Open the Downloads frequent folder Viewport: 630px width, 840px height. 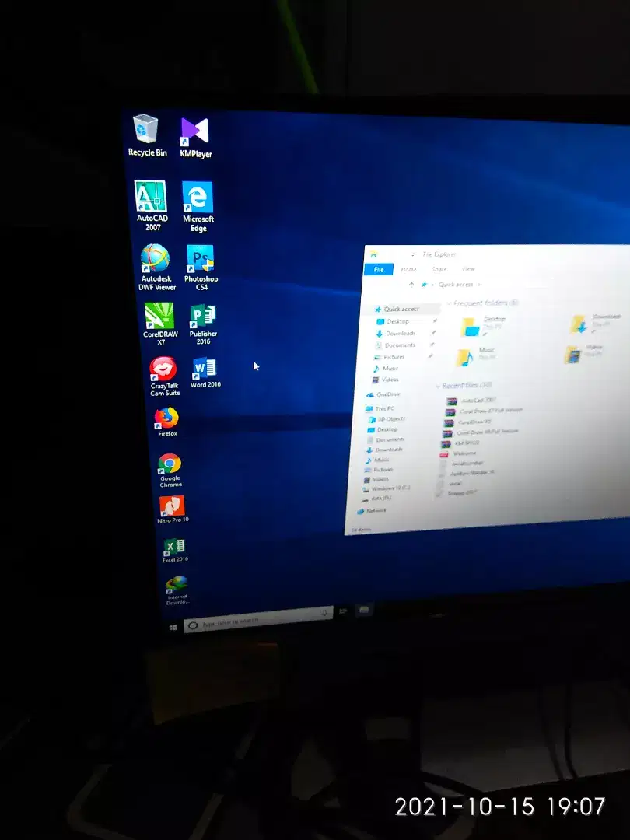(595, 323)
